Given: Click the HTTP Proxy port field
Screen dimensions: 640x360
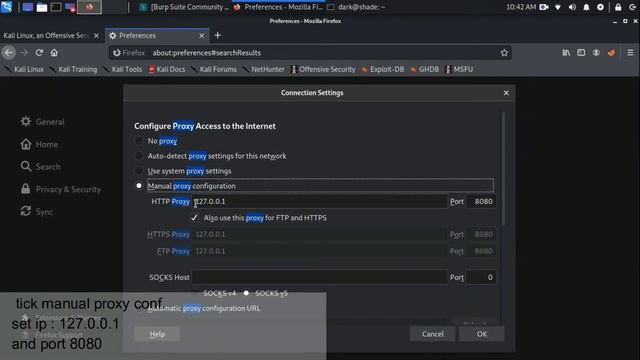Looking at the screenshot, I should [481, 201].
